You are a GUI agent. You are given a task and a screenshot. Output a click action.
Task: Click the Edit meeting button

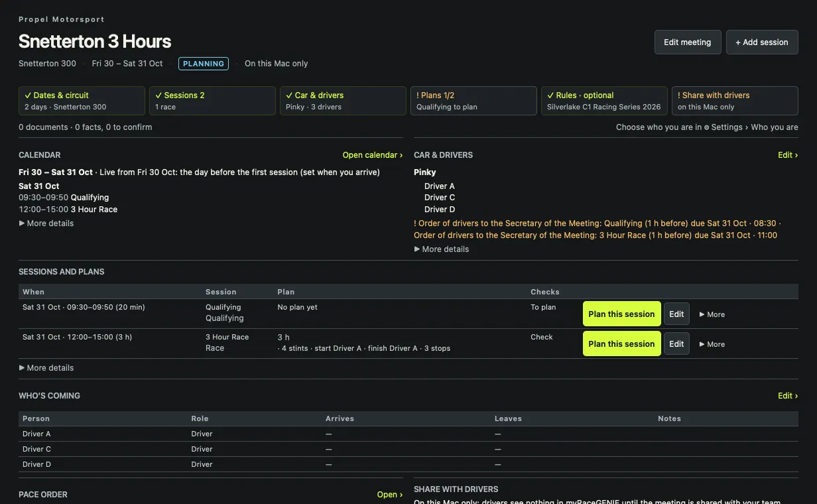[x=688, y=42]
